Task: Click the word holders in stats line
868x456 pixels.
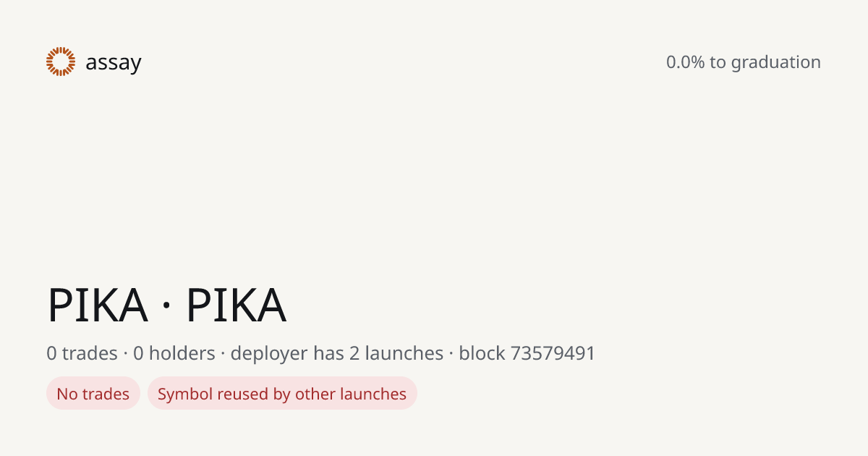Action: pyautogui.click(x=182, y=353)
